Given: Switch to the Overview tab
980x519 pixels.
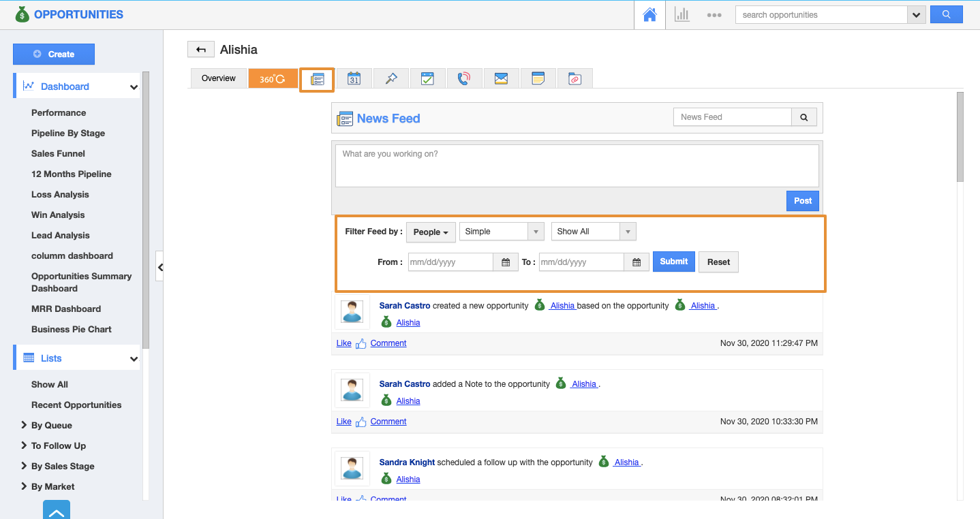Looking at the screenshot, I should point(218,78).
